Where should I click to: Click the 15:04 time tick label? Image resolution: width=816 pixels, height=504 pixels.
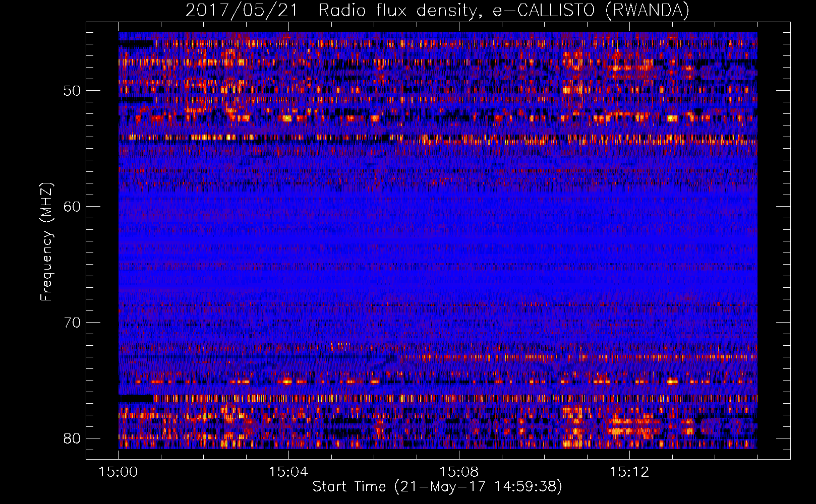tap(288, 472)
